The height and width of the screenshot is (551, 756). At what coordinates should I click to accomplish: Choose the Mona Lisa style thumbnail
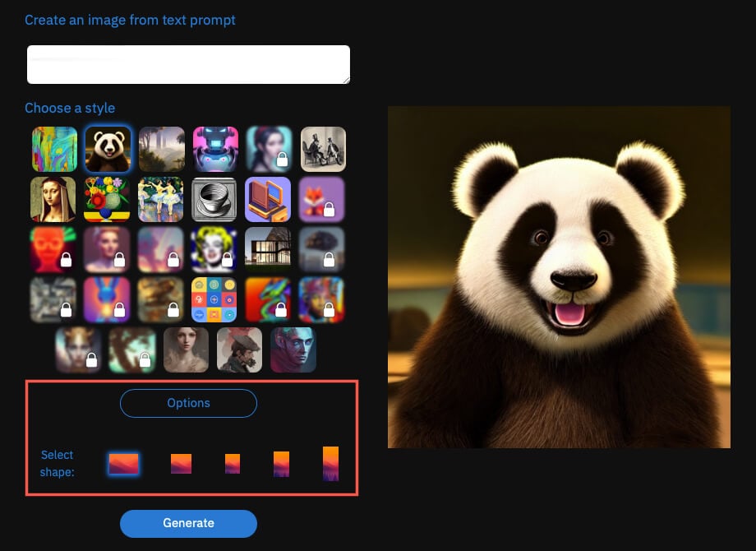[53, 200]
